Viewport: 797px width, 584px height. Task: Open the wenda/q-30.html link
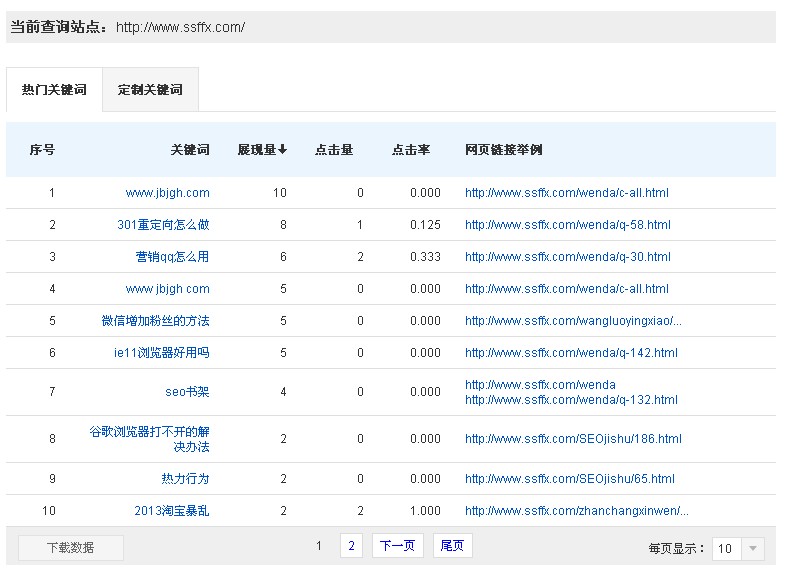click(x=568, y=257)
